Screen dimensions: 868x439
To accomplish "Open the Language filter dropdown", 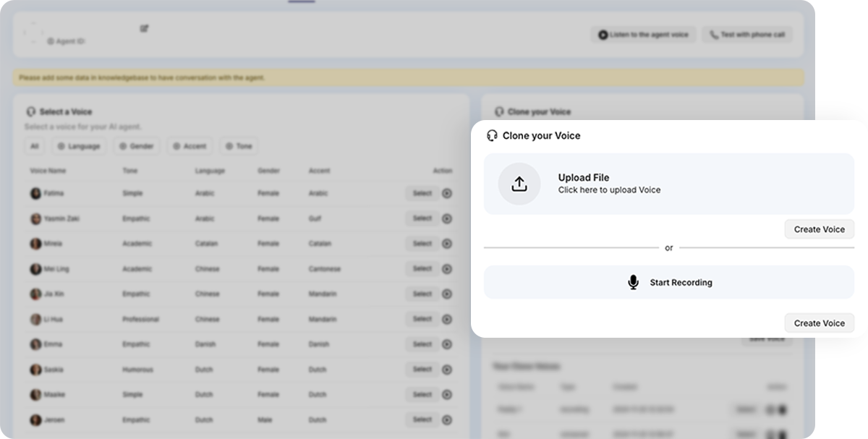I will tap(78, 146).
